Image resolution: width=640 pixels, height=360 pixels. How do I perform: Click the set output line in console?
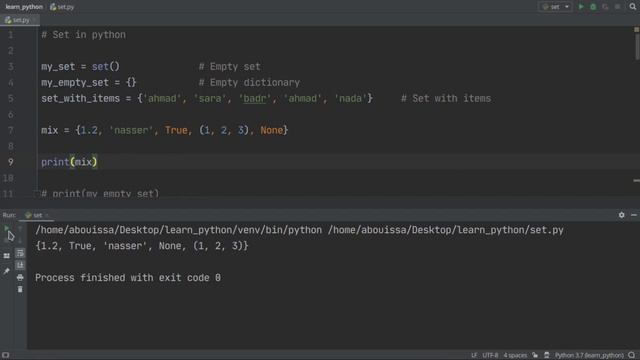[x=142, y=246]
